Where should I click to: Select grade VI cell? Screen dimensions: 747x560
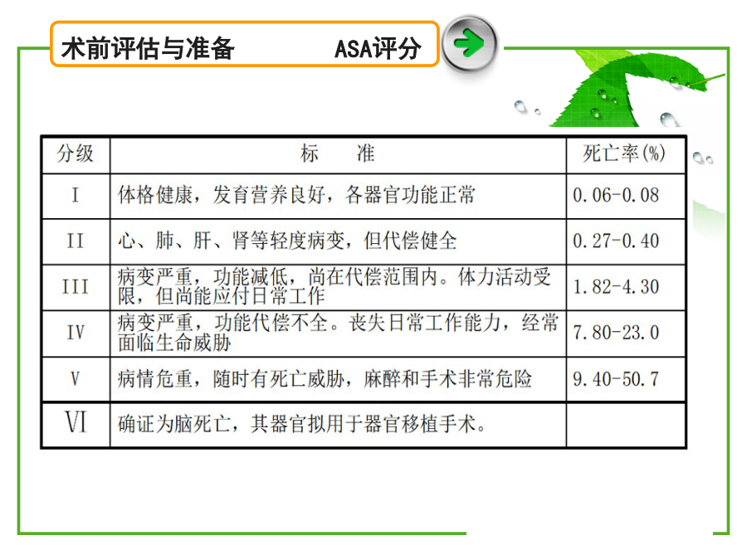point(76,424)
